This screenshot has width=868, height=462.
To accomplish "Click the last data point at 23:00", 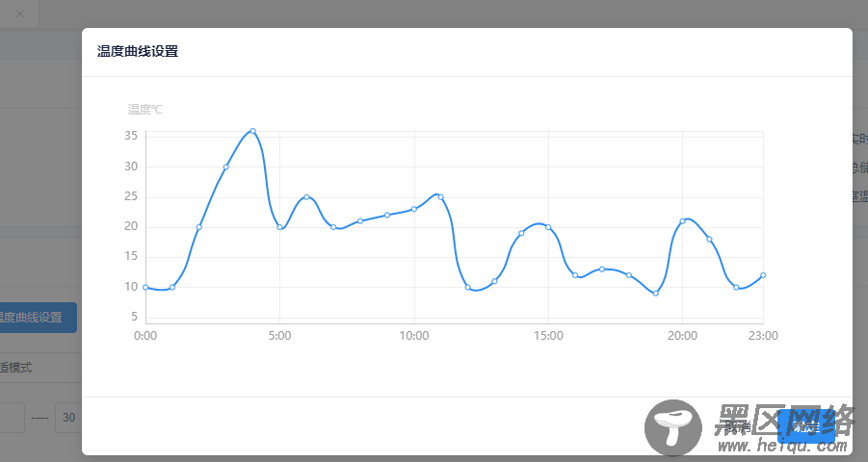I will coord(763,275).
